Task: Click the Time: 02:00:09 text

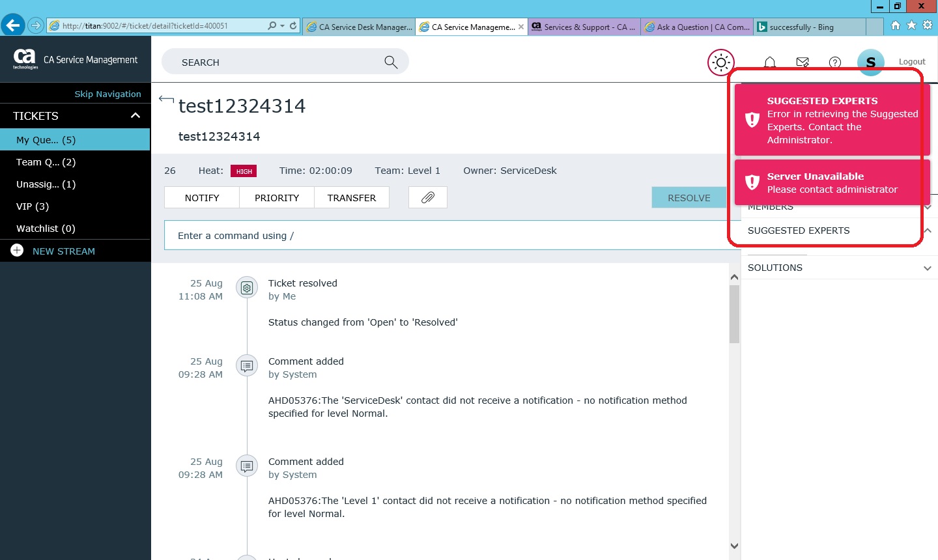Action: [316, 171]
